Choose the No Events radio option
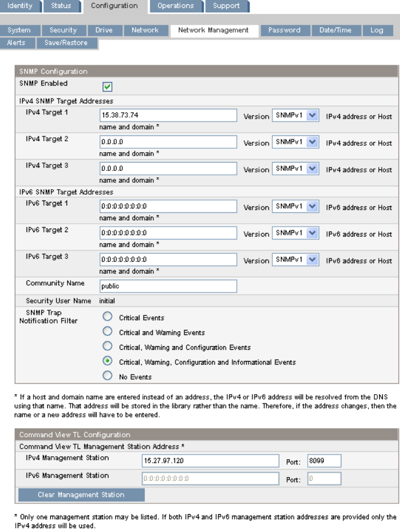This screenshot has height=532, width=400. coord(107,376)
